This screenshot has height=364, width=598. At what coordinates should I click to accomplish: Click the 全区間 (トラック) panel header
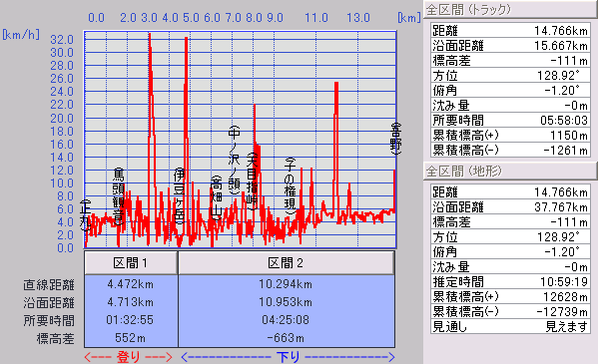click(x=510, y=9)
